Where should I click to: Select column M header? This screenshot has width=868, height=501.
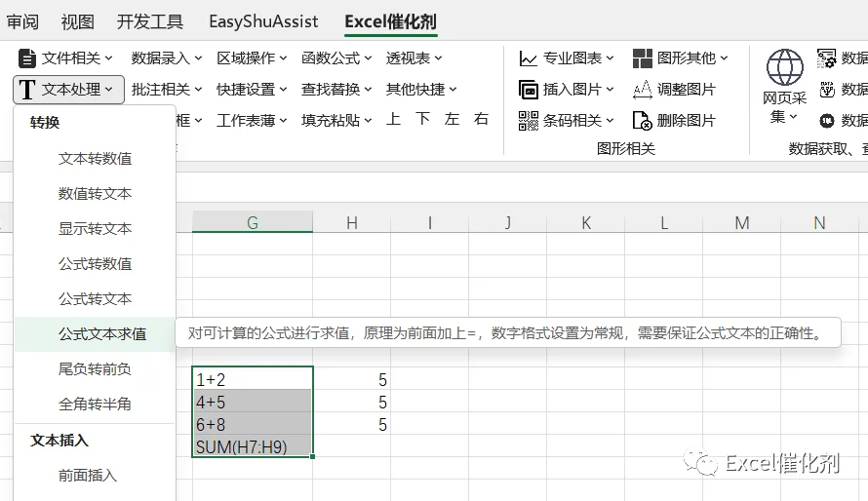pyautogui.click(x=742, y=222)
